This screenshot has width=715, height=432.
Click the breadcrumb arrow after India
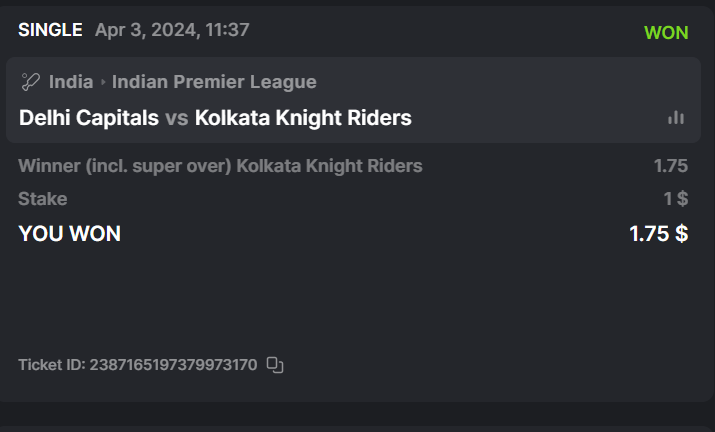[103, 83]
